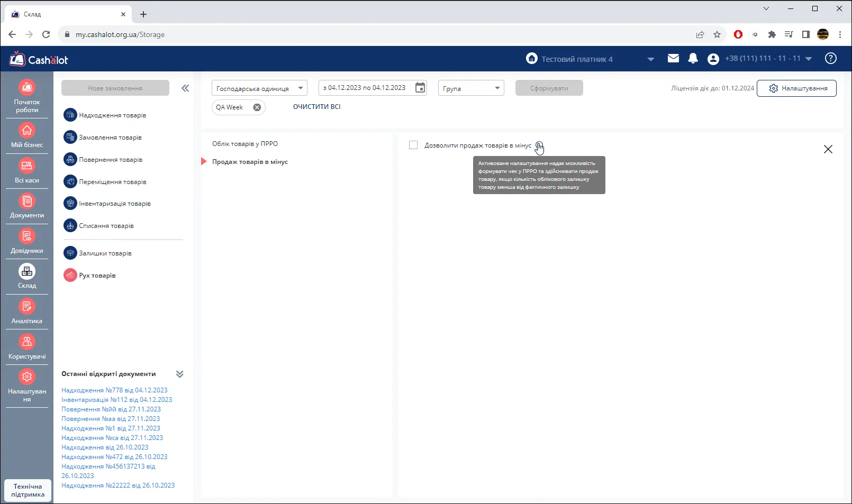Click the browser address bar URL

(x=120, y=34)
